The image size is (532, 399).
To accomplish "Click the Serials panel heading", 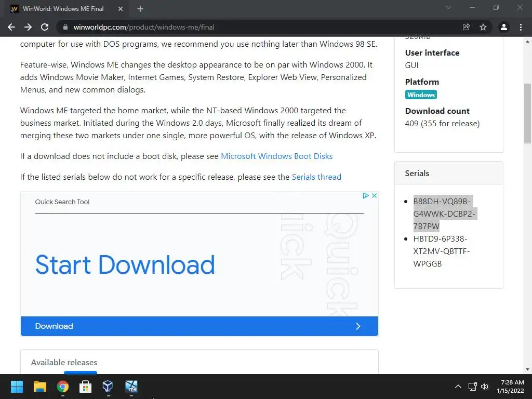I will [x=417, y=173].
